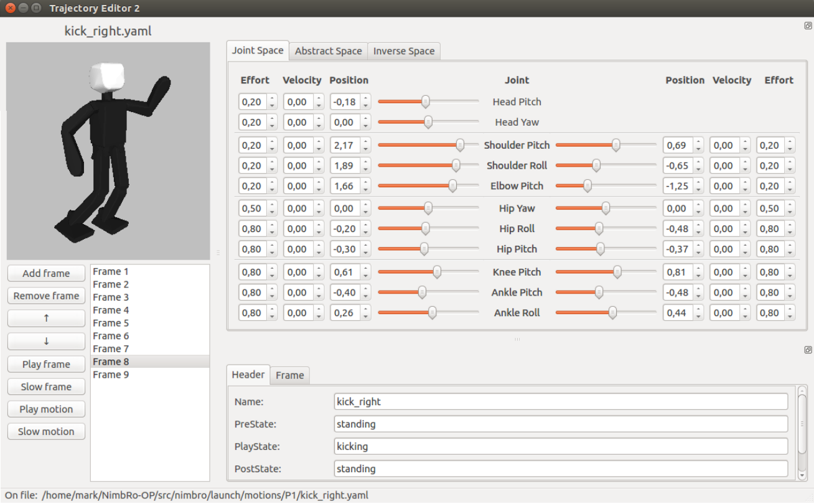
Task: Switch to the Frame tab
Action: (x=290, y=375)
